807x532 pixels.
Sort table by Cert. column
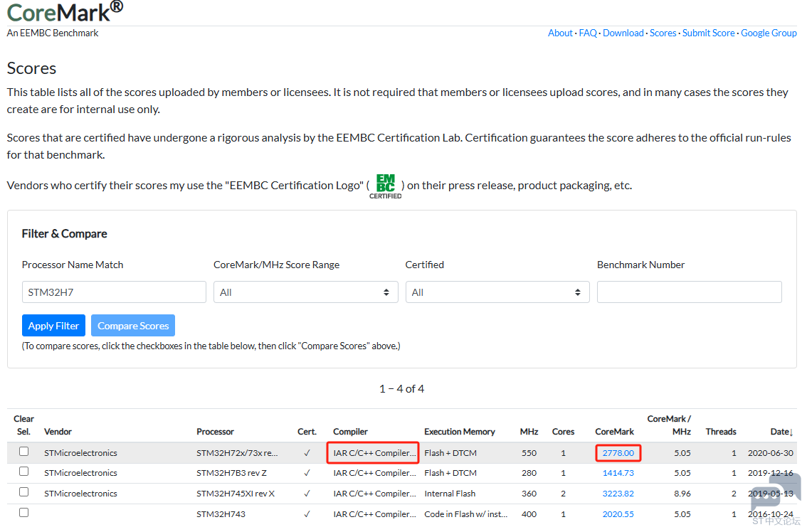307,431
